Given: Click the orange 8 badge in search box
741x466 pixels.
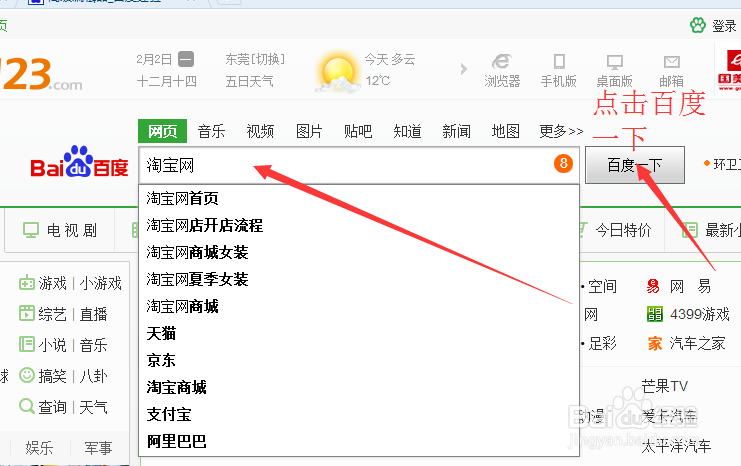Looking at the screenshot, I should coord(563,164).
